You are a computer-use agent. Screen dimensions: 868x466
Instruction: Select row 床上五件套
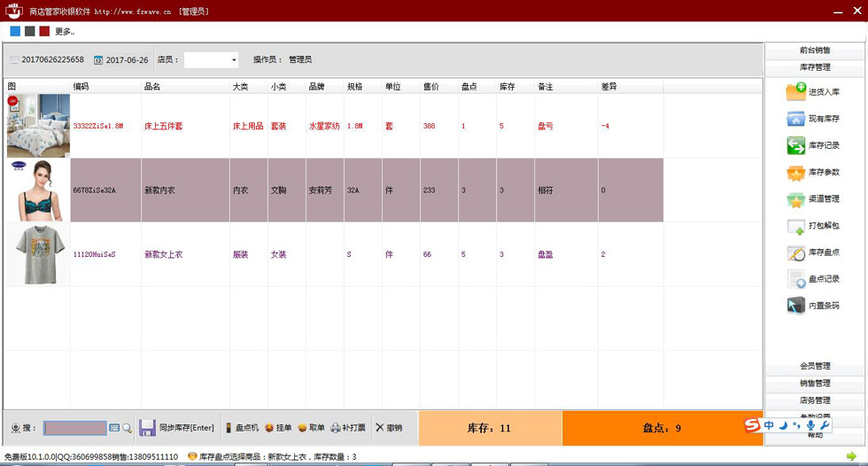pos(335,126)
